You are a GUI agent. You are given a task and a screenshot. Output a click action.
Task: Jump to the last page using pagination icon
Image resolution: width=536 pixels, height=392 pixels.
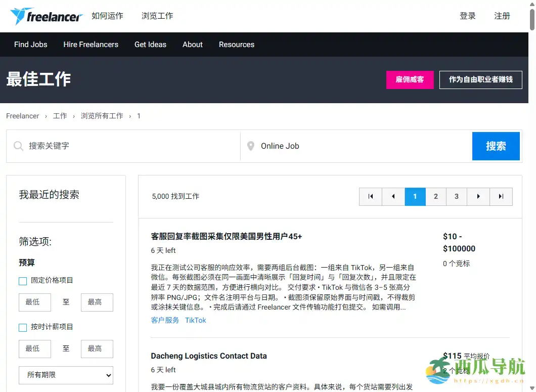point(501,197)
